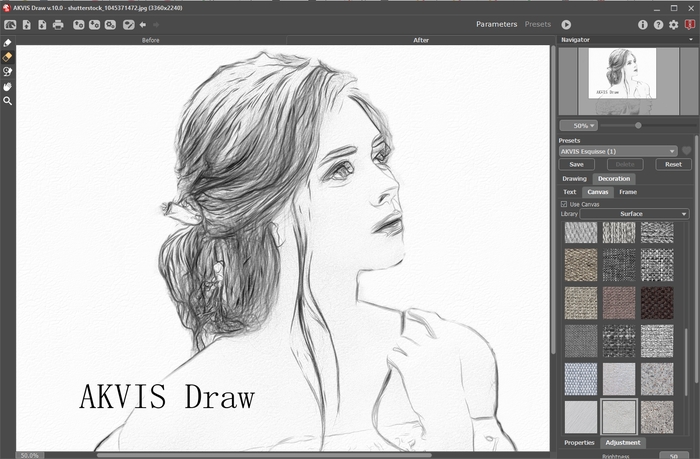
Task: Open the Batch processing gears icon
Action: [110, 25]
